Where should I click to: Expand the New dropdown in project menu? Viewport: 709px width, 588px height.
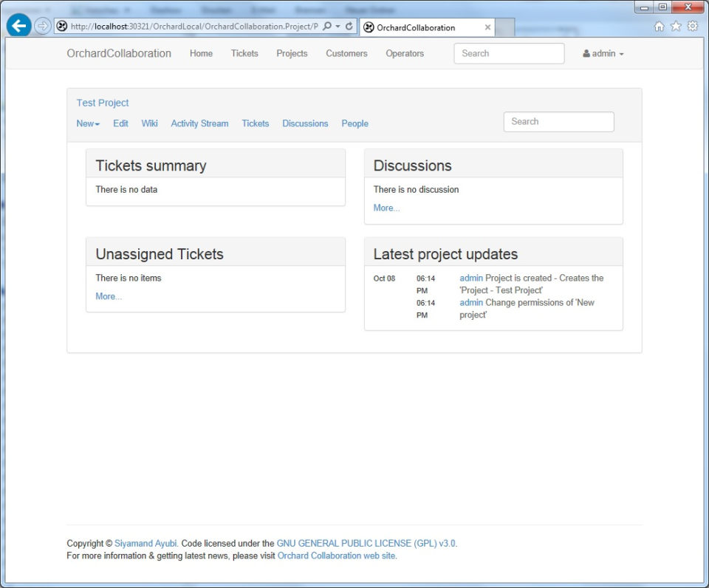click(88, 123)
